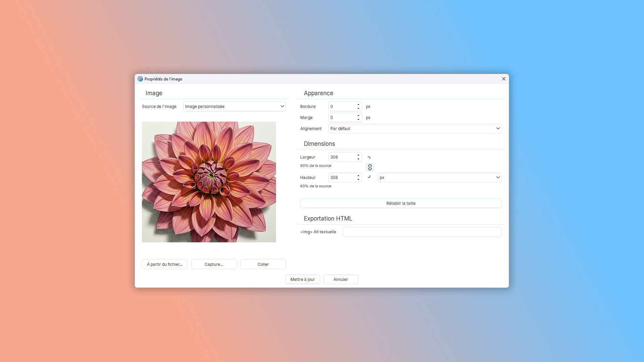Click the À partir du fichier button
644x362 pixels.
click(x=164, y=264)
